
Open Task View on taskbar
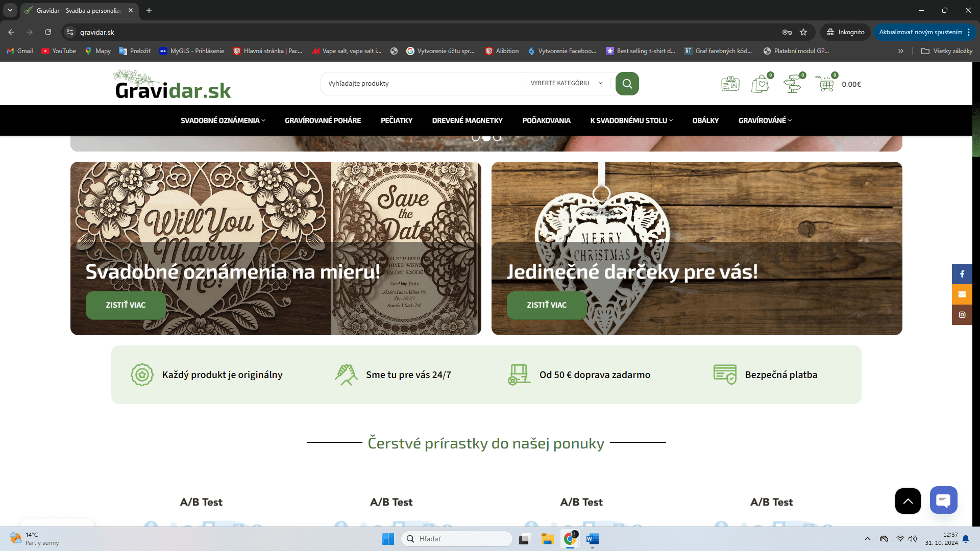[x=524, y=539]
